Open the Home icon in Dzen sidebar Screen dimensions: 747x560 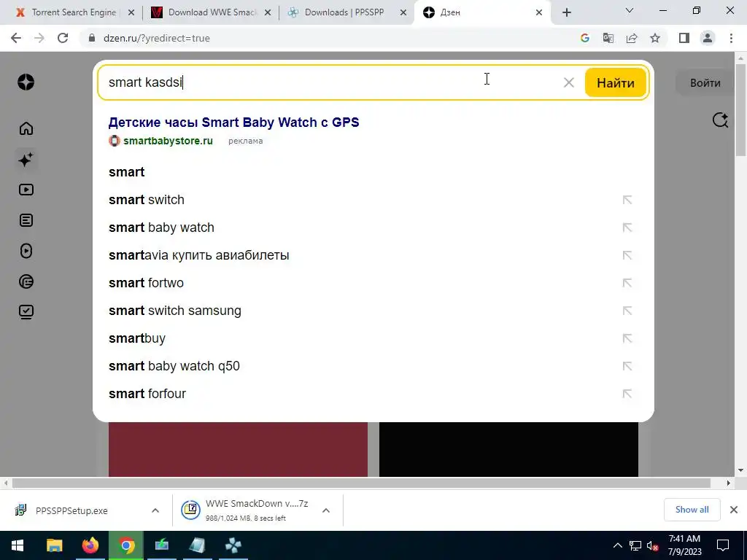pos(26,128)
